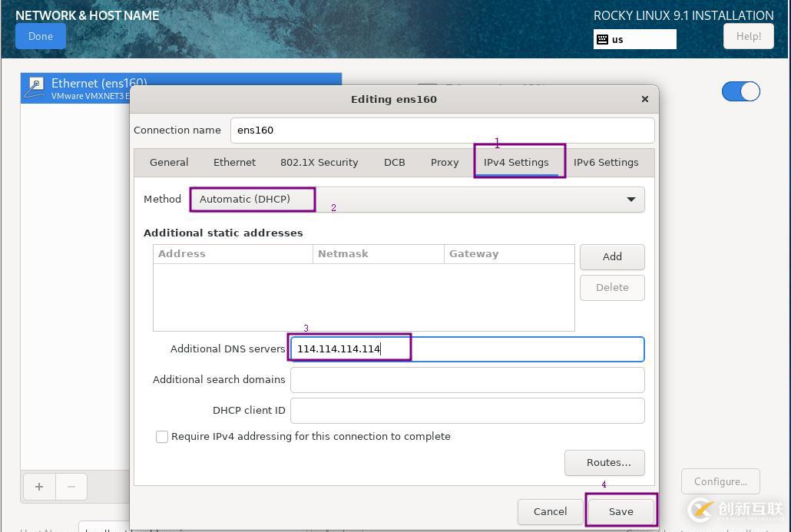Switch to the Ethernet tab
The height and width of the screenshot is (532, 791).
tap(234, 163)
